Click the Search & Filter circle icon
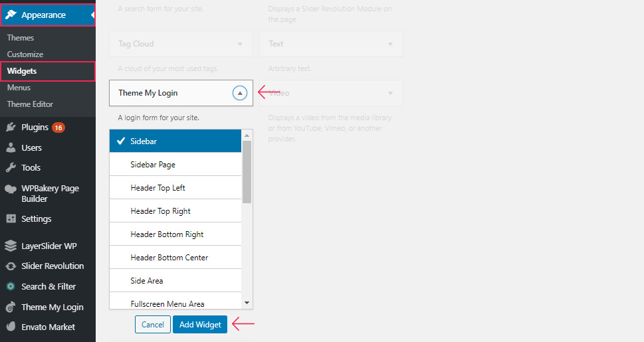 [x=11, y=287]
